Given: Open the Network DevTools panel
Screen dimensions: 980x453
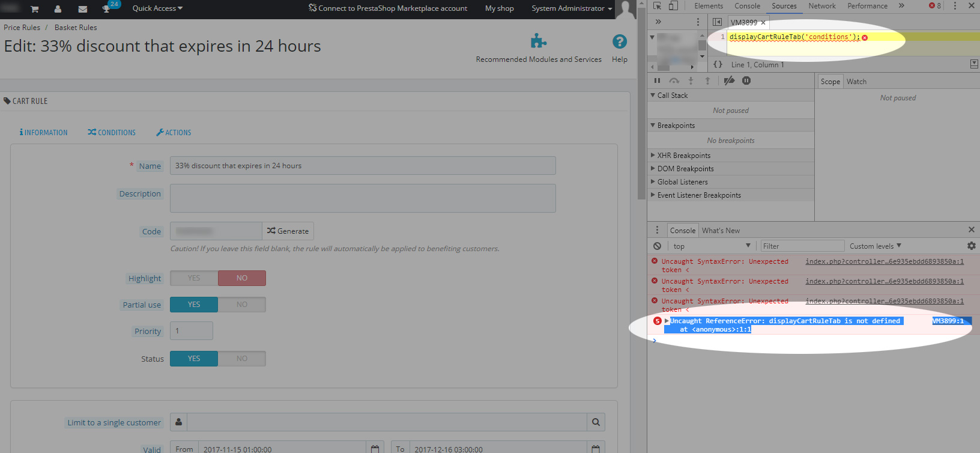Looking at the screenshot, I should pos(822,6).
